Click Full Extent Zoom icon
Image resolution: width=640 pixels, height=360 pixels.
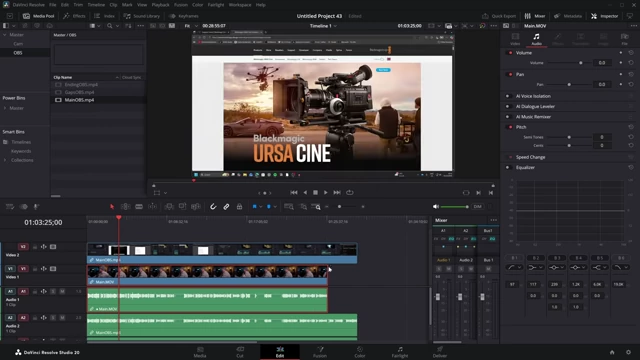(289, 207)
